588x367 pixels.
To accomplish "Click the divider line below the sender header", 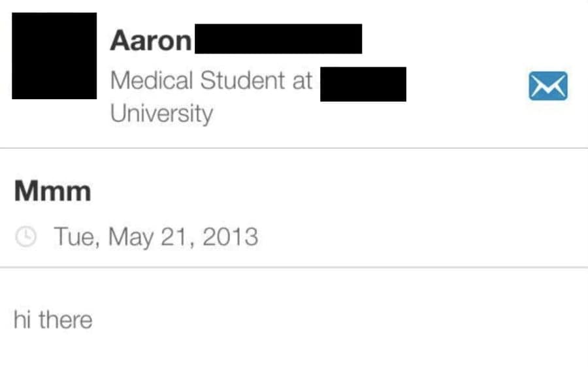I will pyautogui.click(x=294, y=148).
